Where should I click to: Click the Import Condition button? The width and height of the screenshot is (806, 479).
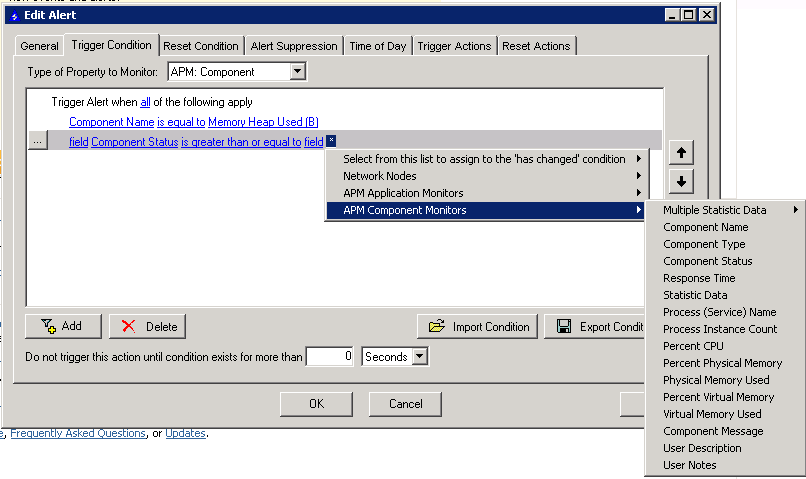pos(477,326)
